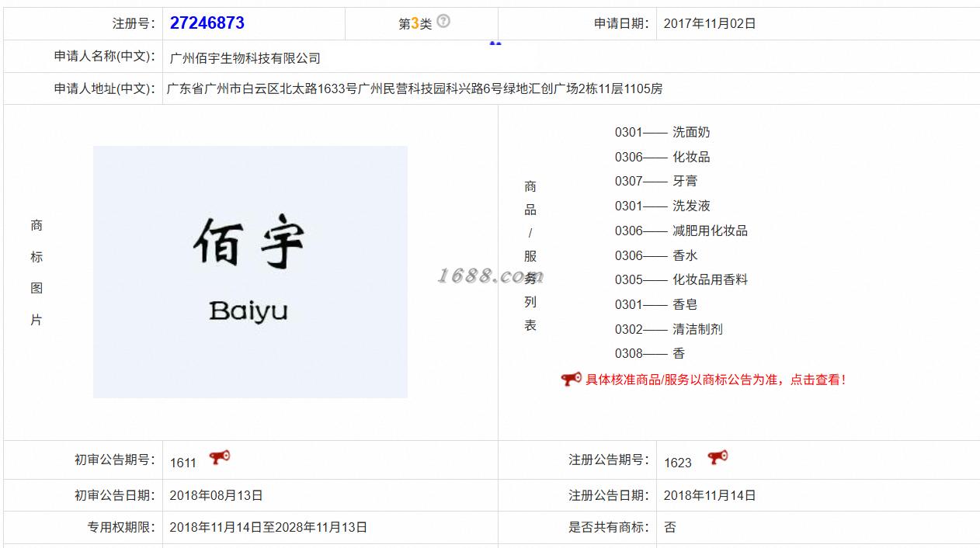Select the goods item 0306 化妆品
Viewport: 980px width, 548px height.
pyautogui.click(x=662, y=157)
